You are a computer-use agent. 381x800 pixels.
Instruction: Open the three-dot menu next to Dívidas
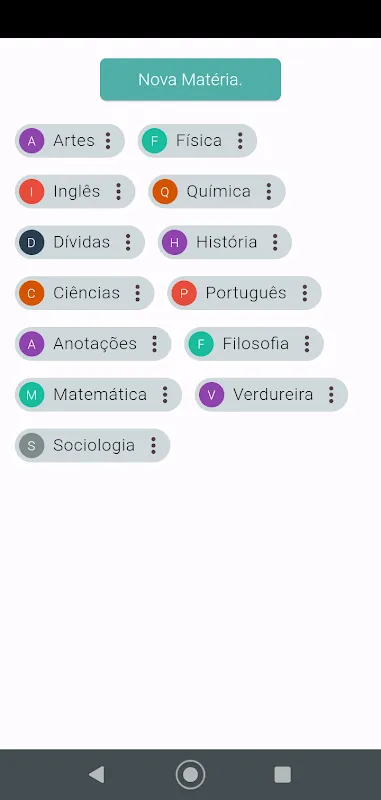coord(128,242)
